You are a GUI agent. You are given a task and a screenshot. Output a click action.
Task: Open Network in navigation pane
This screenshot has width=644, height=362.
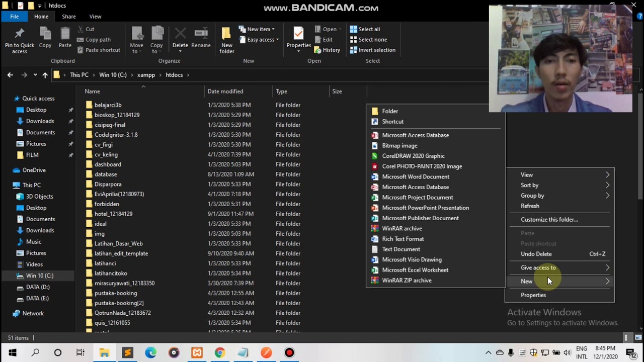(33, 313)
